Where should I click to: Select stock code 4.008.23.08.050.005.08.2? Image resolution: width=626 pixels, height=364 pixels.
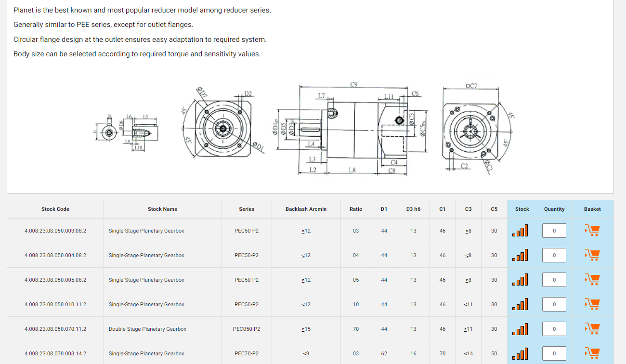(55, 280)
